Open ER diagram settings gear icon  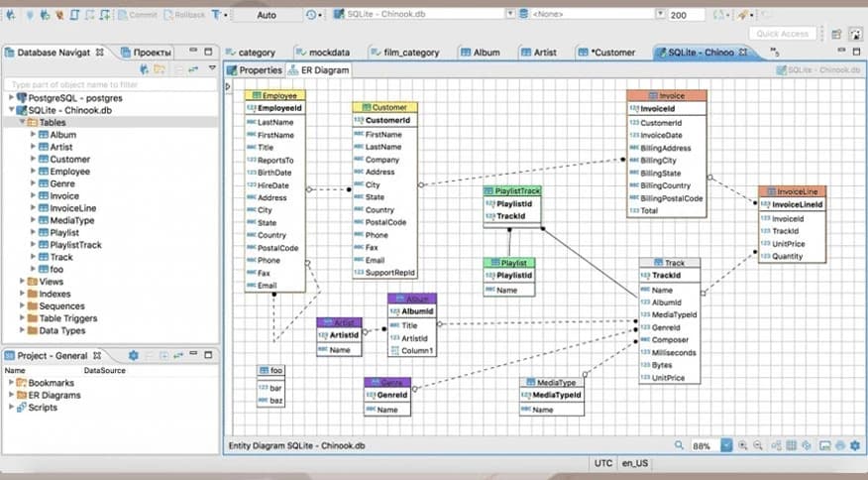(x=855, y=446)
